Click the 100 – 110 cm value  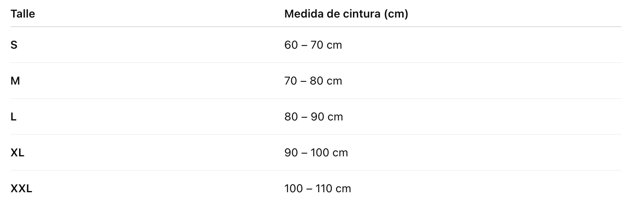pyautogui.click(x=318, y=189)
